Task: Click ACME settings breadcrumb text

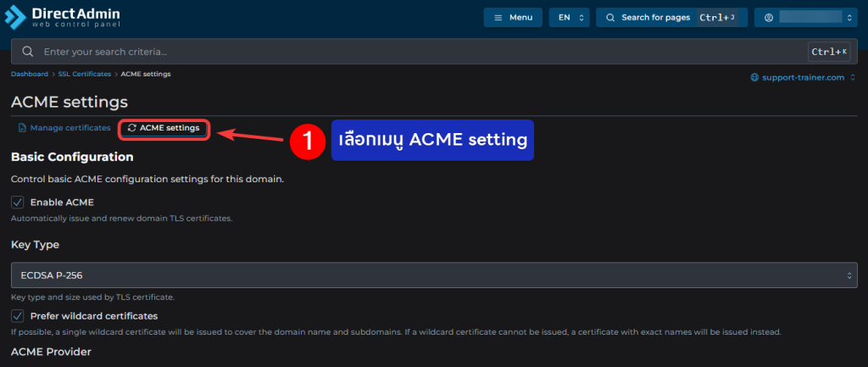Action: (x=146, y=74)
